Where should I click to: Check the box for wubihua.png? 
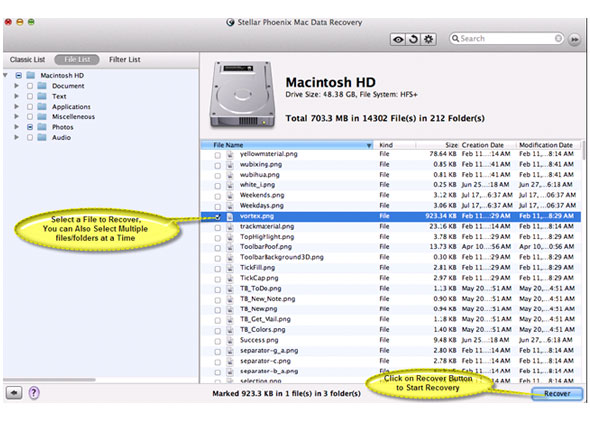click(x=217, y=176)
